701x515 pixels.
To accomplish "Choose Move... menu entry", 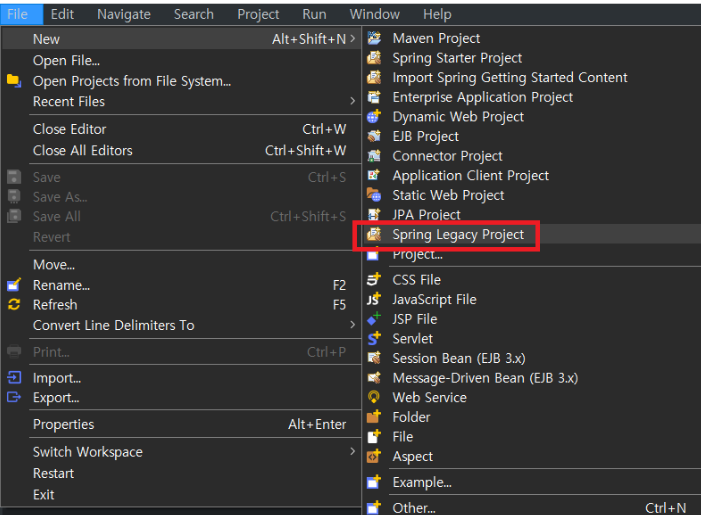I will [181, 265].
